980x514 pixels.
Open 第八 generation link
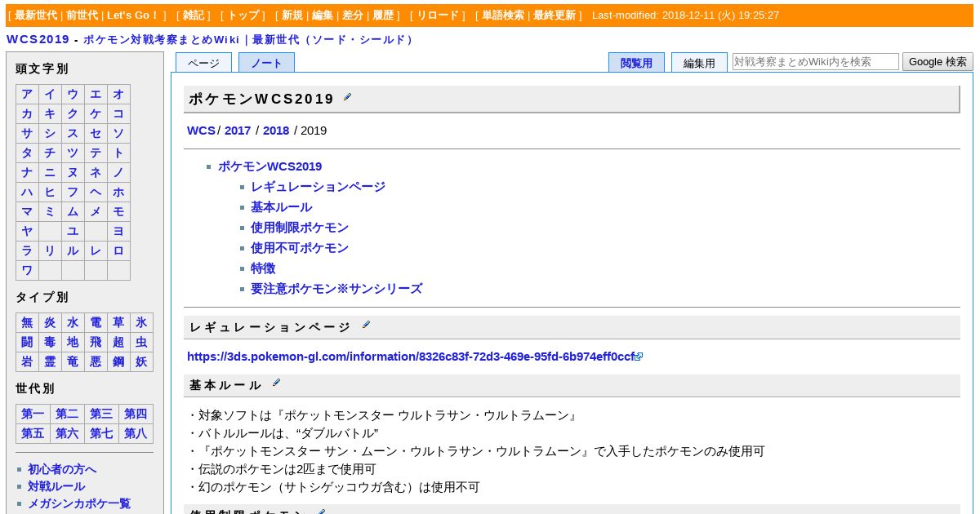(x=136, y=434)
